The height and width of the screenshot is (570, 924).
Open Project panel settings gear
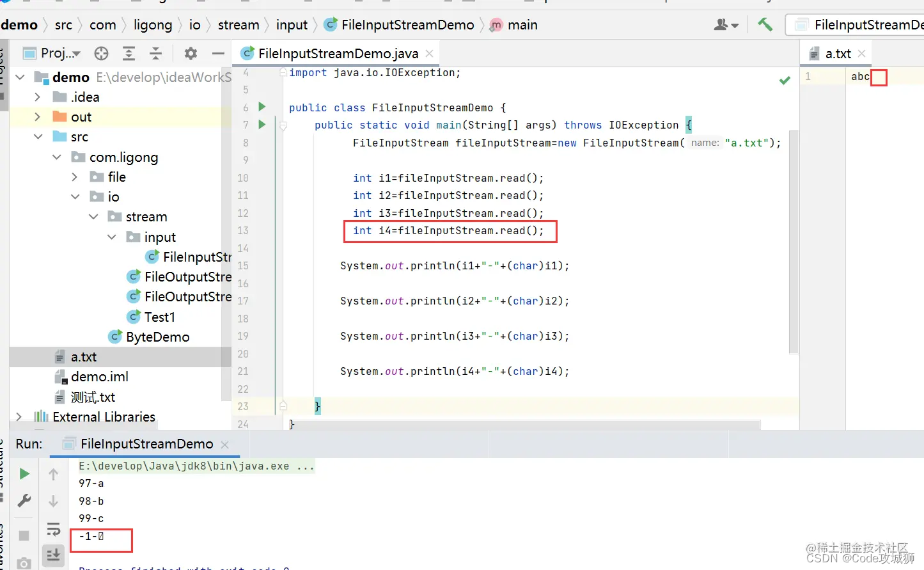coord(191,54)
